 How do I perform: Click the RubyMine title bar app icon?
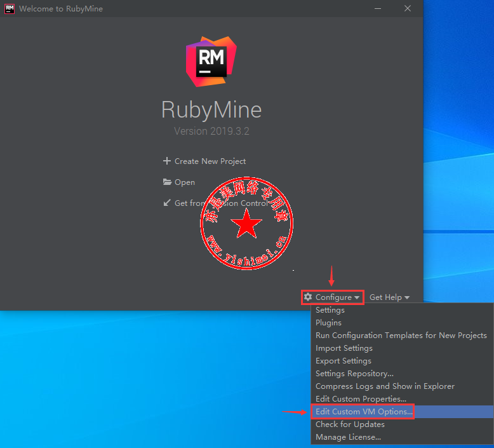10,8
